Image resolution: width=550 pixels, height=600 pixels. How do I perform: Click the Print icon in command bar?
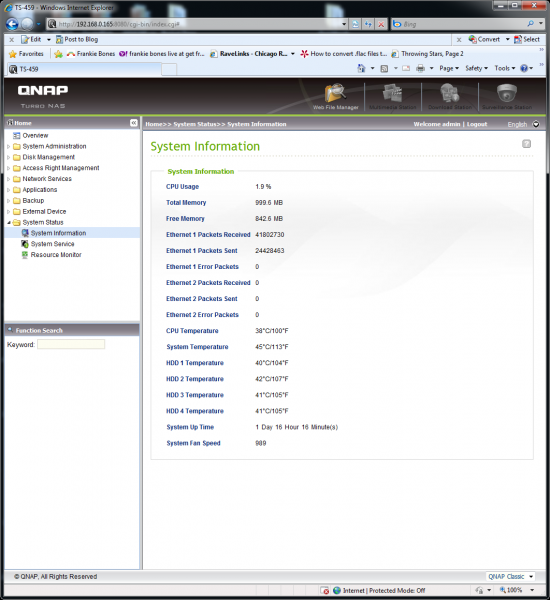point(420,68)
